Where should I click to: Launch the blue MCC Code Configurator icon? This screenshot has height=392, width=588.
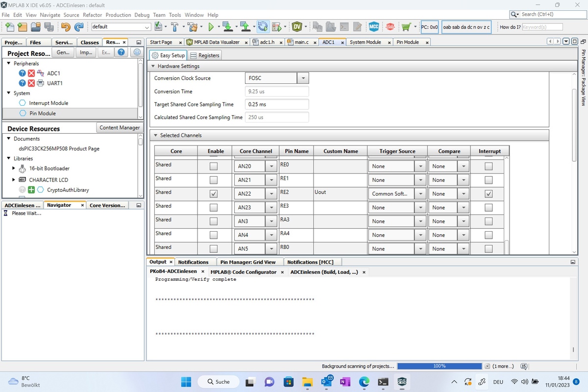(x=374, y=26)
